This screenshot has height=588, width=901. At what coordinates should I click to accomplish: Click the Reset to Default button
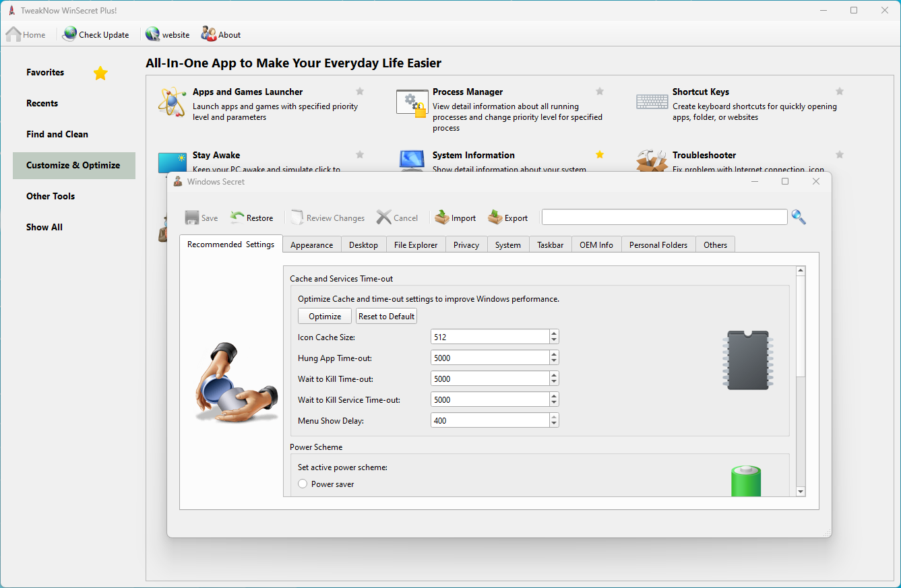tap(387, 316)
